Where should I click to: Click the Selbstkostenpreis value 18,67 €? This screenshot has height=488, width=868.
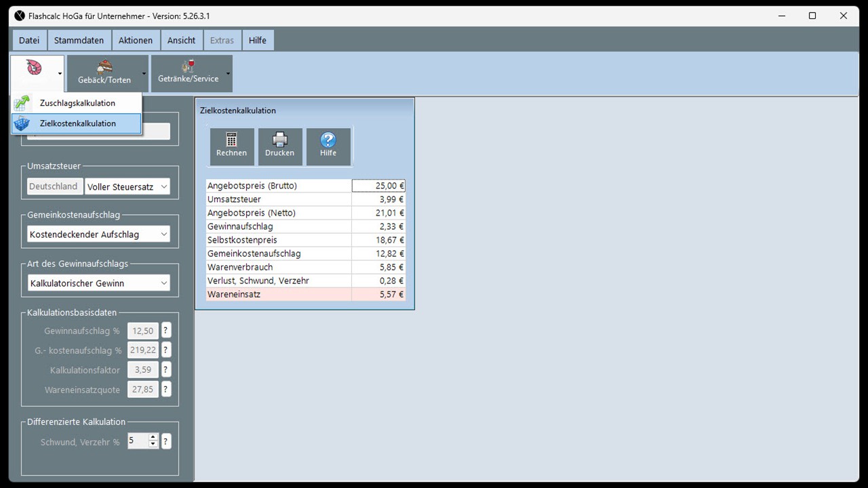click(x=378, y=240)
